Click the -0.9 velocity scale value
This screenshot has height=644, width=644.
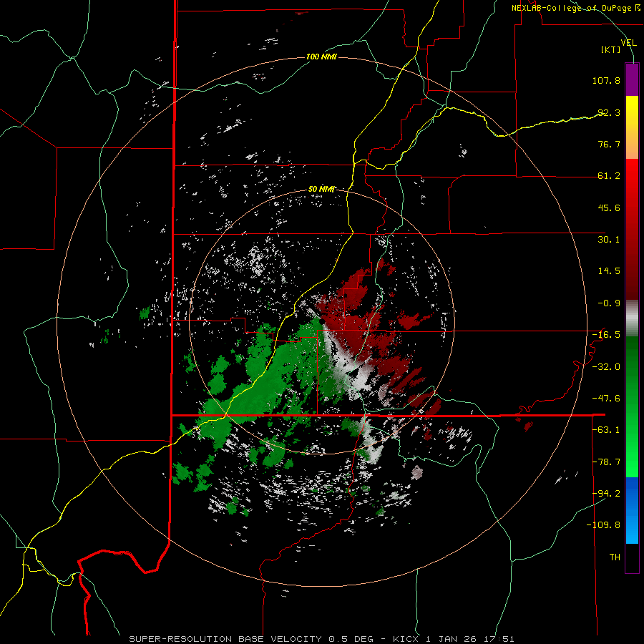609,303
